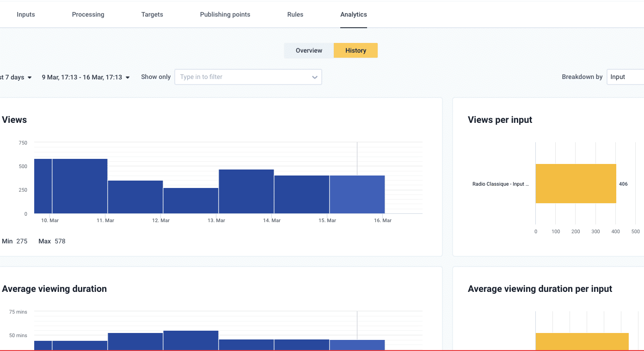
Task: Open the Inputs tab
Action: (x=26, y=14)
